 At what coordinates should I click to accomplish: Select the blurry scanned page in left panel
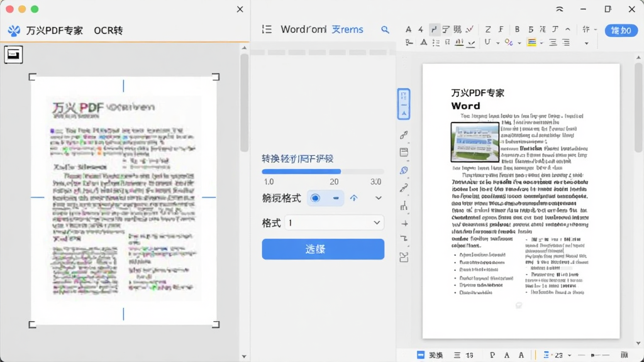[124, 200]
